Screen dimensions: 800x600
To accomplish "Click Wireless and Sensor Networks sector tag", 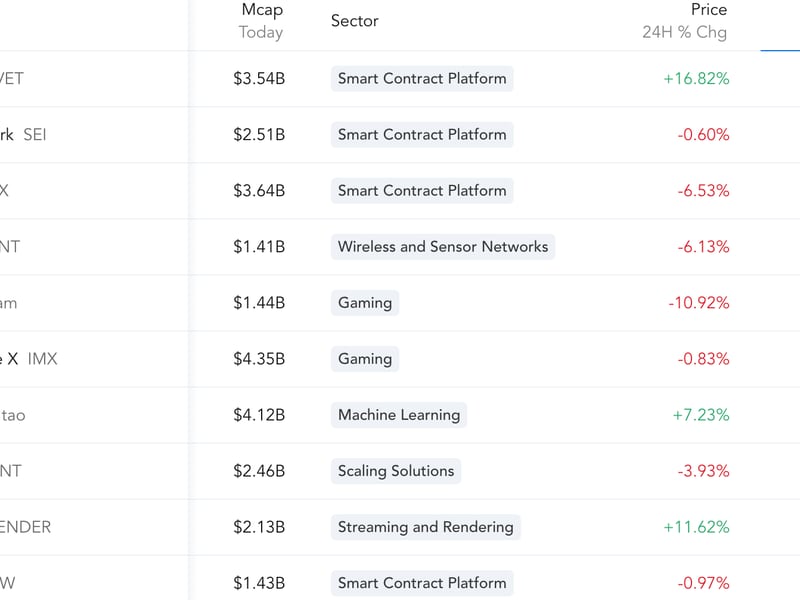I will (443, 247).
